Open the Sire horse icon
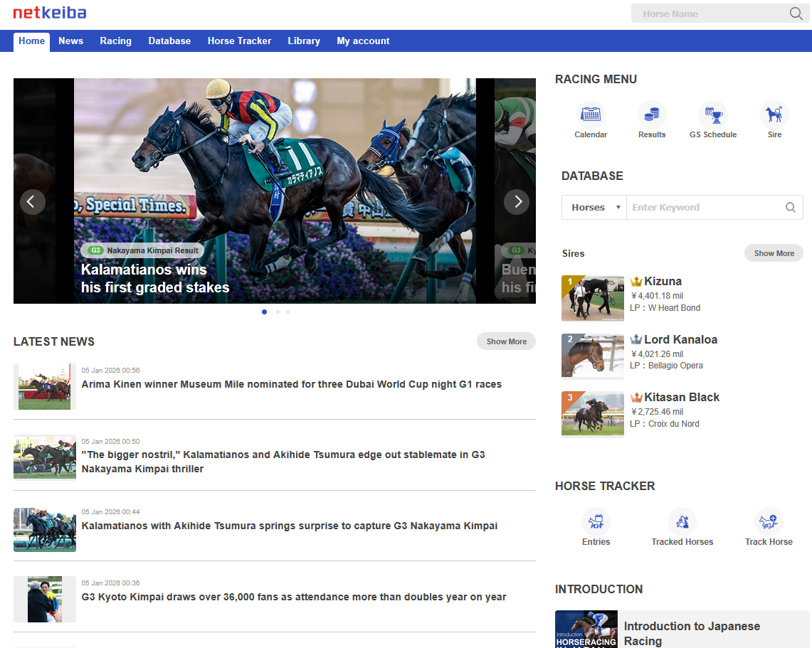Screen dimensions: 812x648 tap(774, 115)
